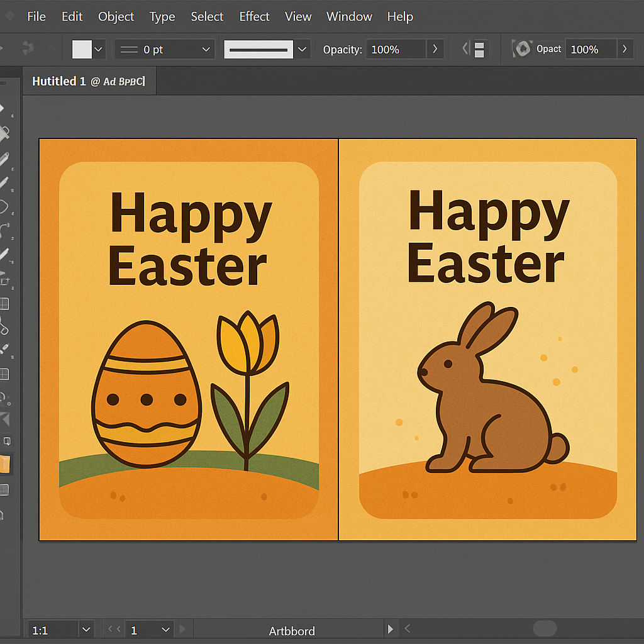The image size is (644, 644).
Task: Click the 100% field beside Opacity:
Action: coord(396,49)
